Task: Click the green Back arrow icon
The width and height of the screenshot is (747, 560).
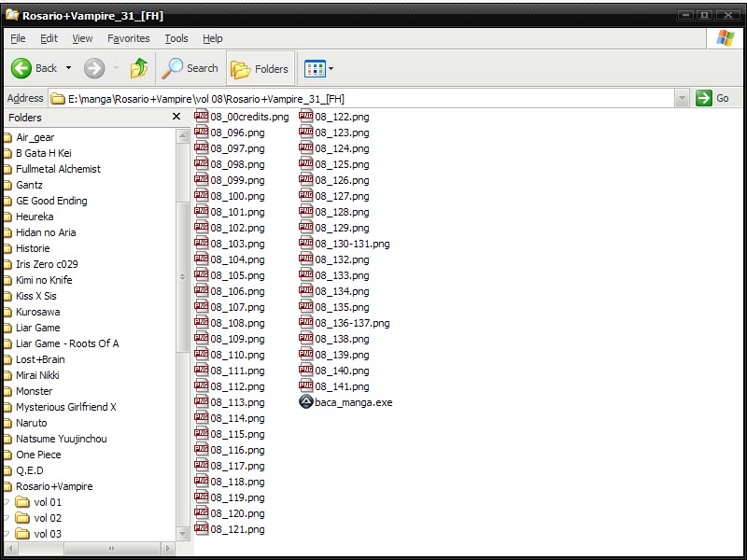Action: tap(21, 68)
